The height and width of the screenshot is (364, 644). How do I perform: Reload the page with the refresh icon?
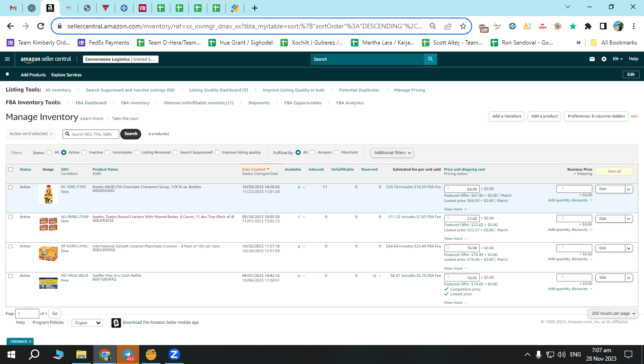pyautogui.click(x=41, y=27)
